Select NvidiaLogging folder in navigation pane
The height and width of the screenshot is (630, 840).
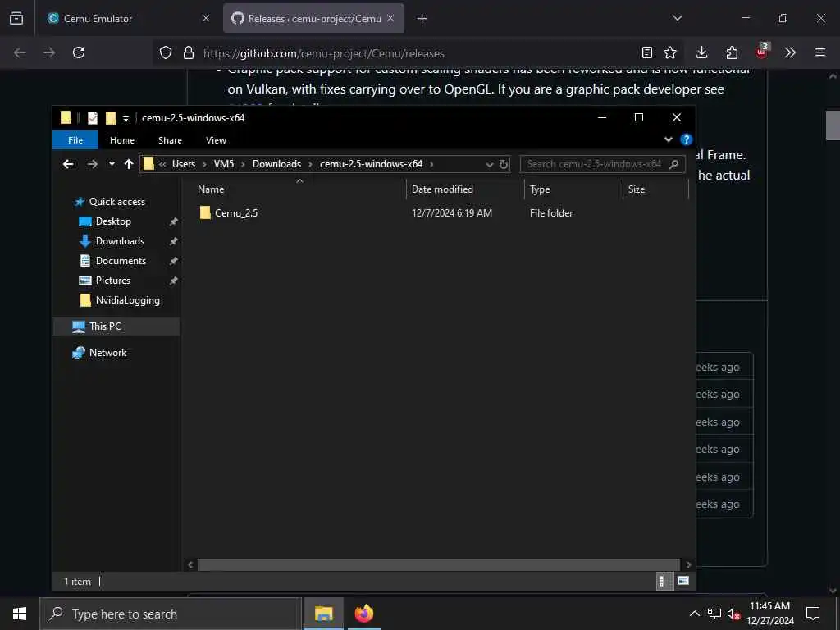(127, 300)
